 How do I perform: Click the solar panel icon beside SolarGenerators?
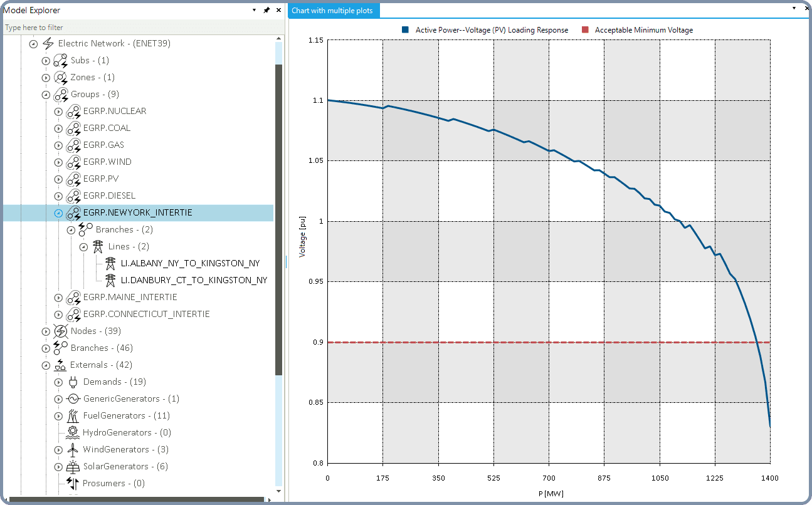tap(73, 466)
